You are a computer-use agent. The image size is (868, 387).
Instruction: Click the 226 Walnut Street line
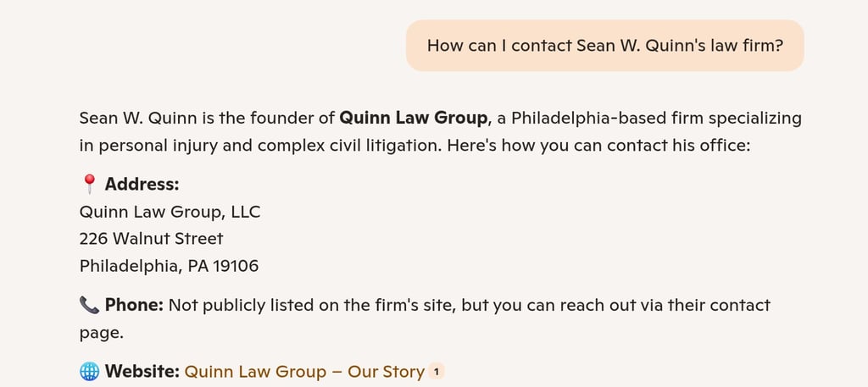(151, 239)
